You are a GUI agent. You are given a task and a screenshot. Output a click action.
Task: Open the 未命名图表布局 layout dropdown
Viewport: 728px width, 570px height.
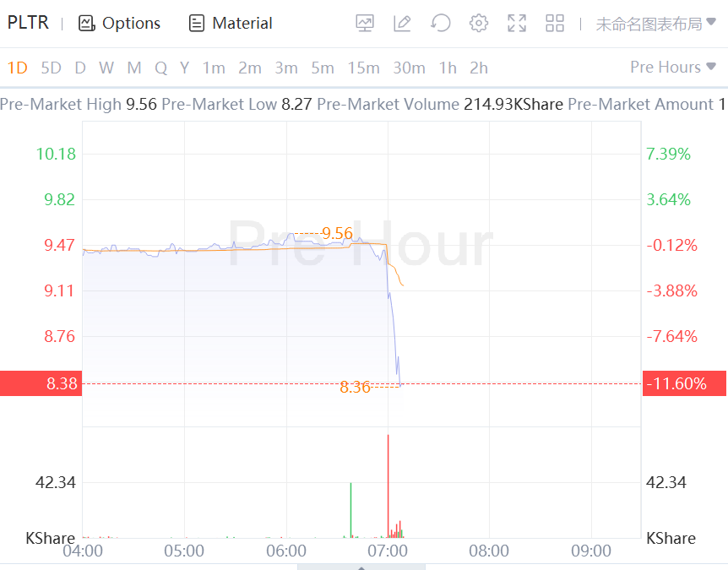(x=655, y=24)
